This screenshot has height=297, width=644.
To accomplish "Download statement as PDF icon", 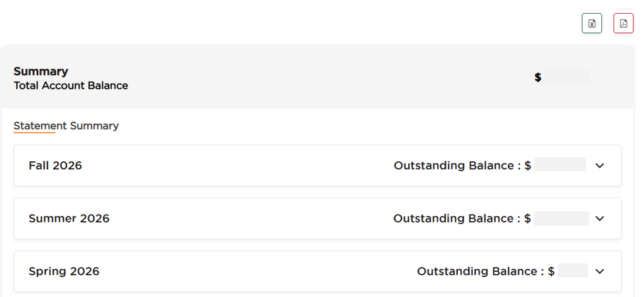I will click(624, 24).
